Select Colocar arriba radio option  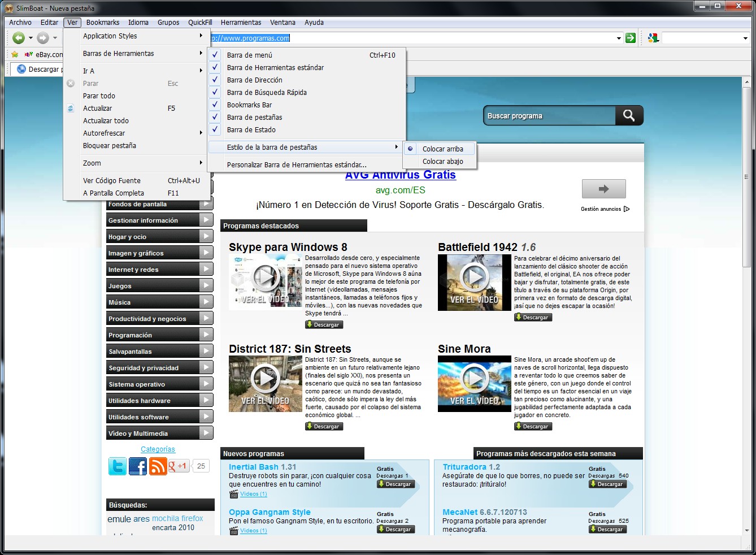(x=440, y=149)
